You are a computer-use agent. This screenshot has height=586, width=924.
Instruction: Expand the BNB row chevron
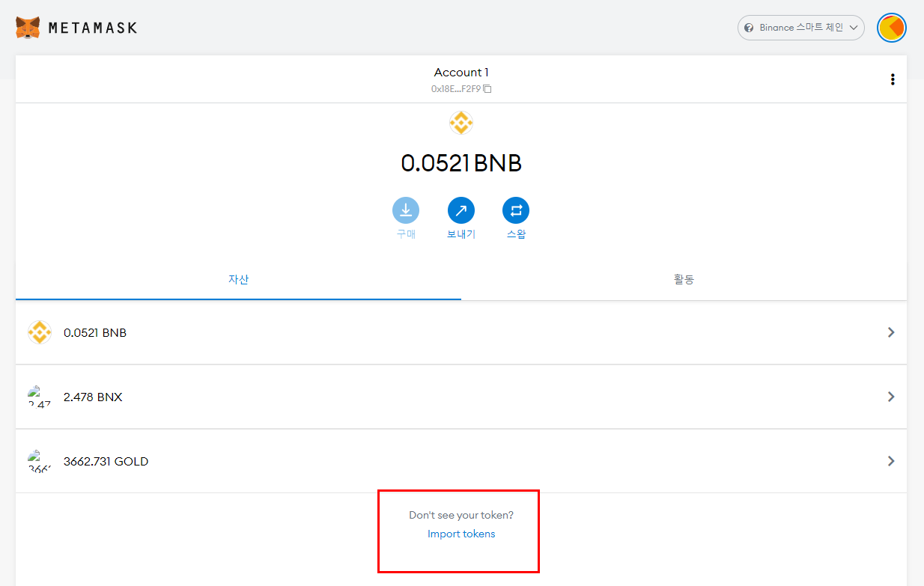(x=891, y=332)
